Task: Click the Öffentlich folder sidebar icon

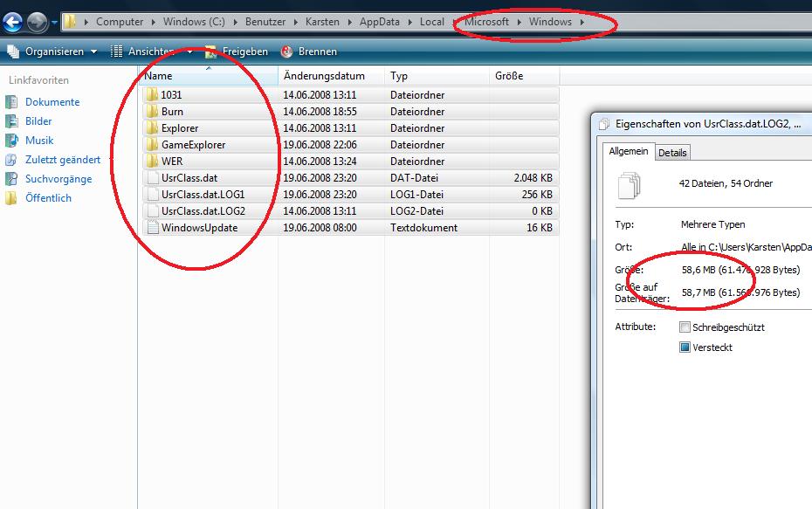Action: point(11,198)
